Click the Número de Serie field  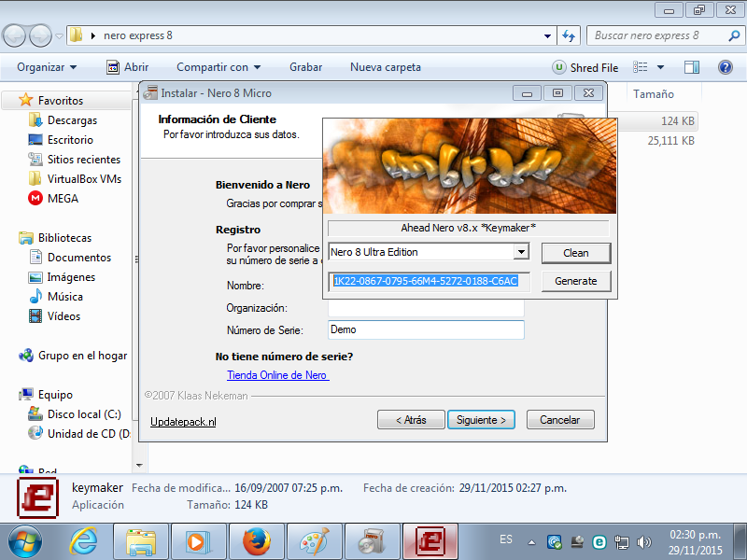click(426, 329)
